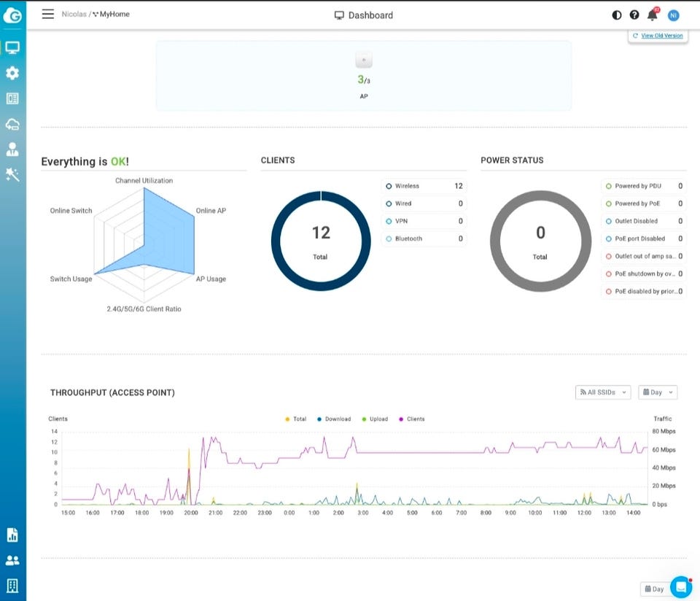Select the Outlet Disabled row

[644, 221]
